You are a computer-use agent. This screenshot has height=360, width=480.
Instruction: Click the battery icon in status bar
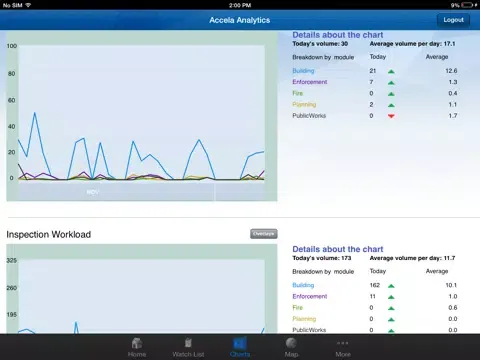click(468, 5)
